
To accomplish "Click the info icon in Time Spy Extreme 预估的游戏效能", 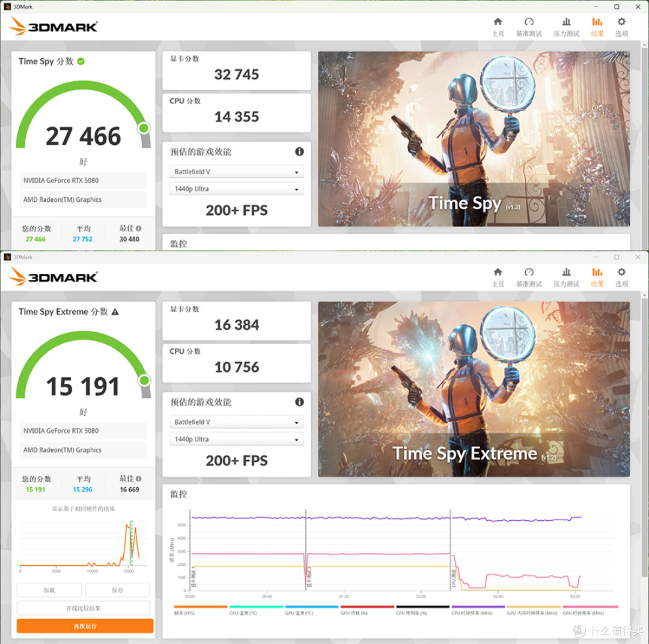I will [x=299, y=402].
